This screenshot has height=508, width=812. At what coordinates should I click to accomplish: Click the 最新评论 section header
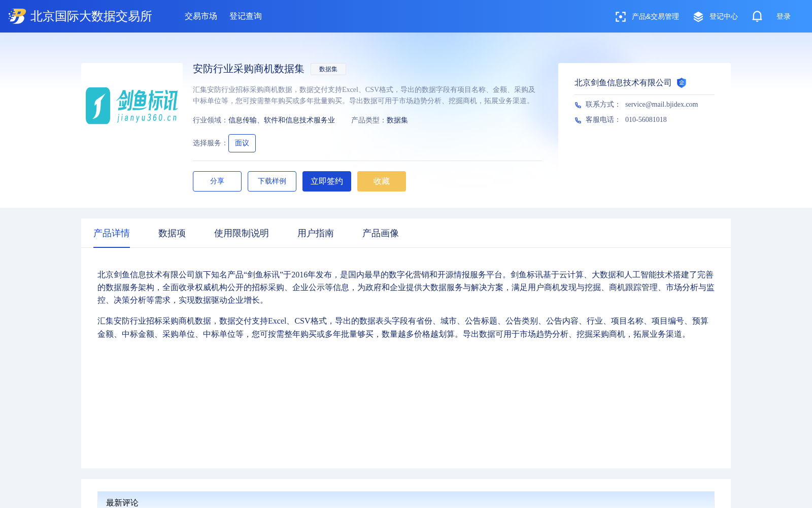click(122, 502)
